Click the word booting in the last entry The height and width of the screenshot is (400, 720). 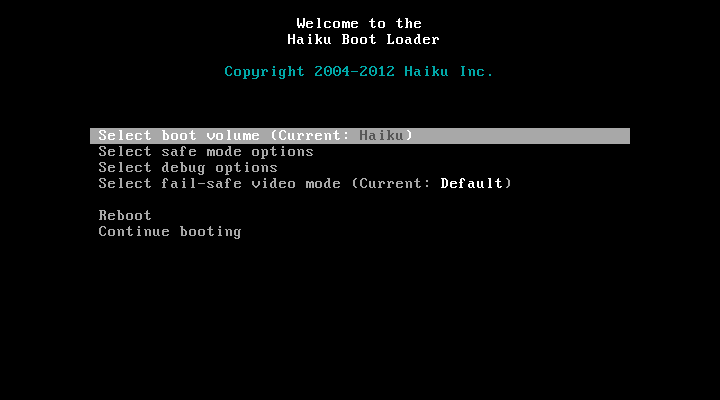pos(210,232)
